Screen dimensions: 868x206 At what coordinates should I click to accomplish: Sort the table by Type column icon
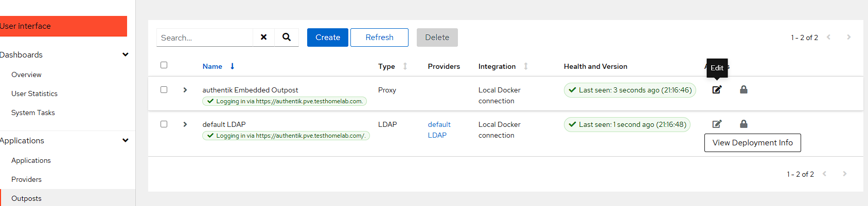(405, 66)
